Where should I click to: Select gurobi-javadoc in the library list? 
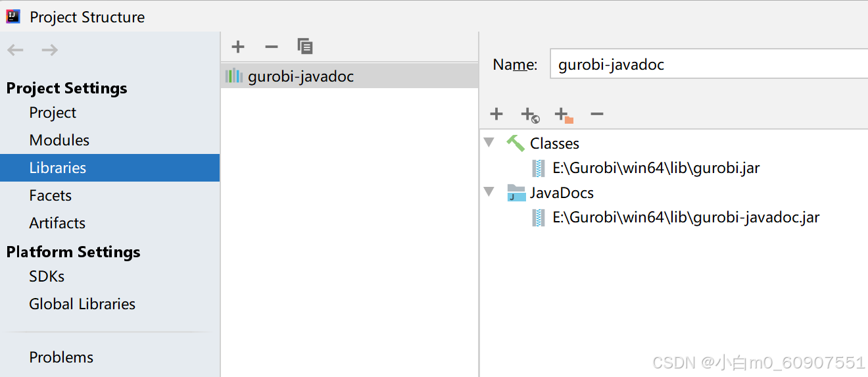click(x=349, y=76)
